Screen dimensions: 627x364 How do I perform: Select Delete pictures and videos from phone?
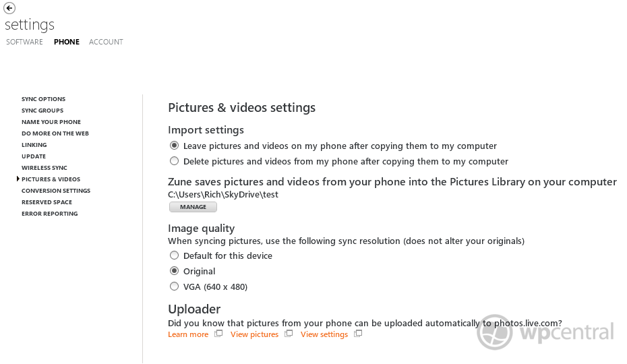pos(175,161)
